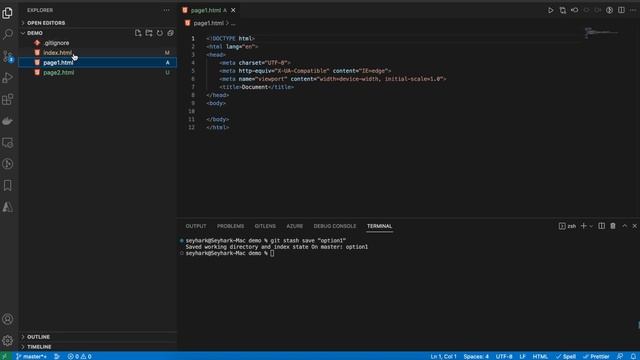Close the page1.html editor tab
The width and height of the screenshot is (640, 360).
tap(233, 10)
